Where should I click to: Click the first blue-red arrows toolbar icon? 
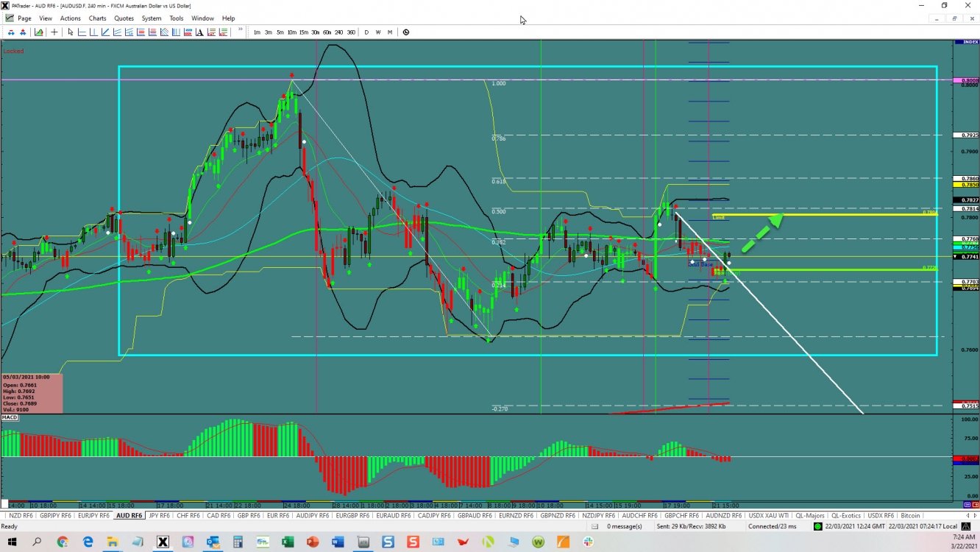(x=11, y=32)
